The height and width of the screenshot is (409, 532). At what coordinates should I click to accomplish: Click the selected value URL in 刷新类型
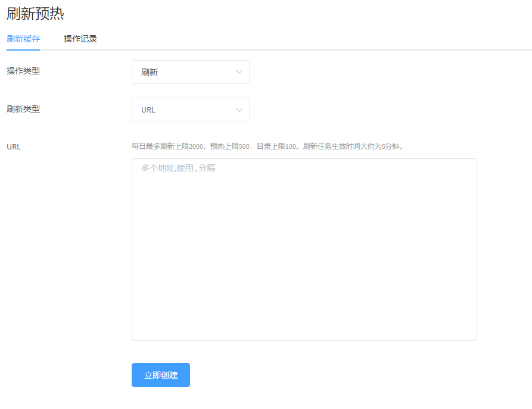[x=148, y=110]
